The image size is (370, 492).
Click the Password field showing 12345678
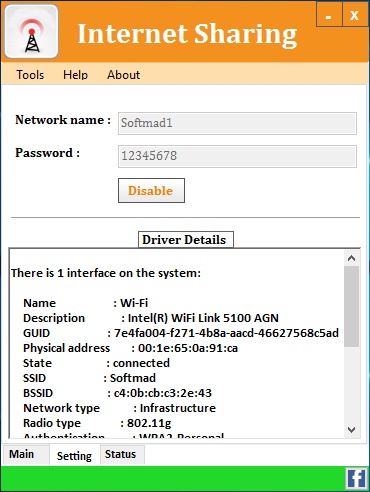(x=237, y=156)
